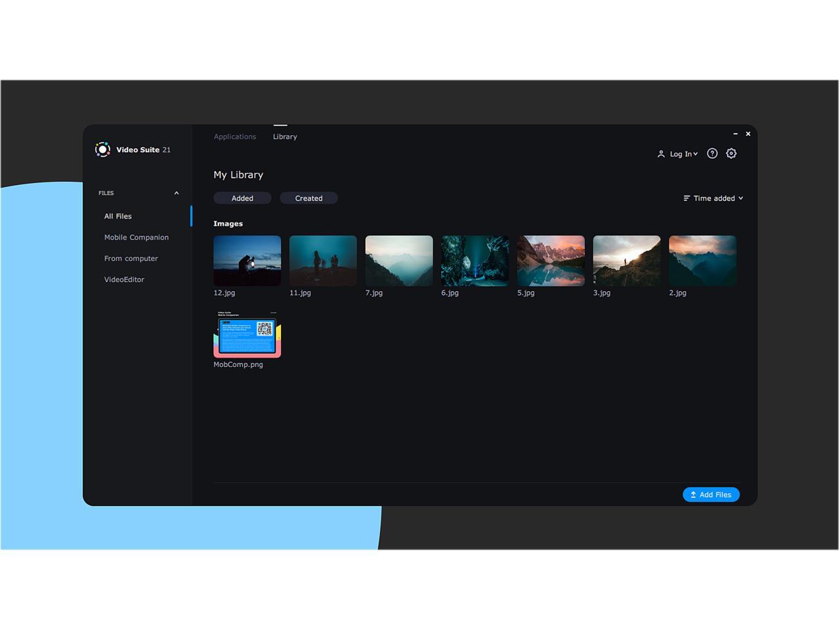
Task: Click the user profile icon
Action: (x=661, y=154)
